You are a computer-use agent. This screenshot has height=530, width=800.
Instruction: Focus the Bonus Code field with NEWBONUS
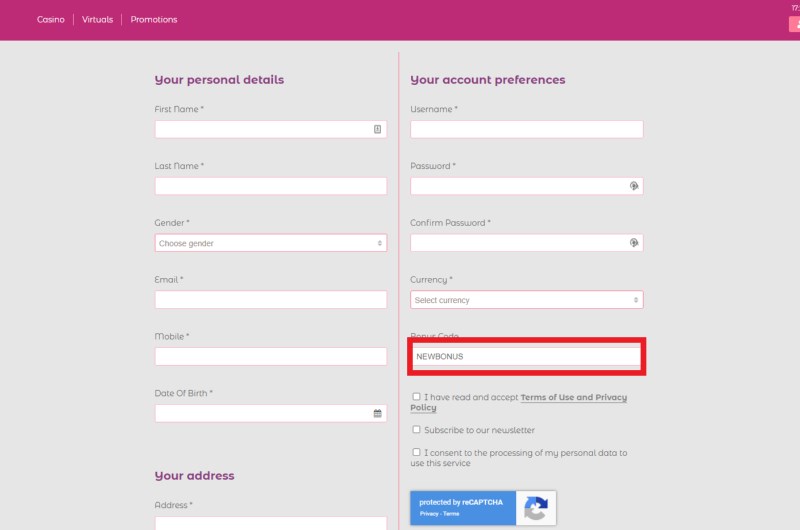click(527, 356)
